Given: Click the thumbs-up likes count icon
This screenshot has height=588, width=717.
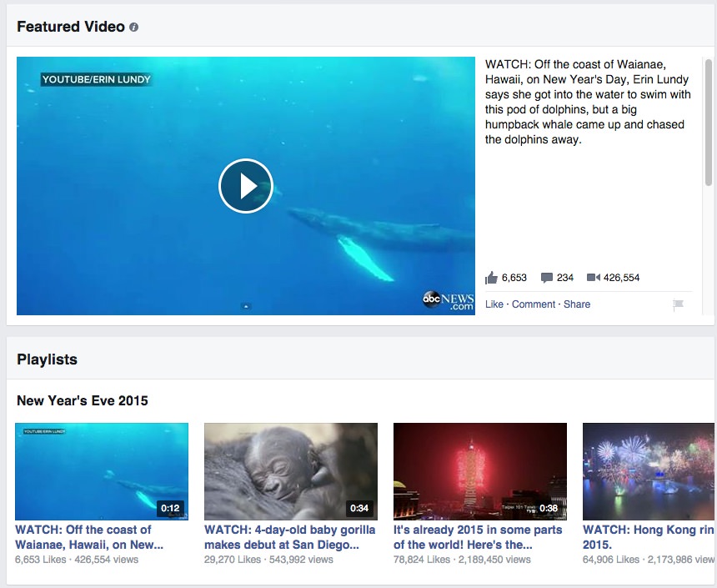Looking at the screenshot, I should (491, 277).
